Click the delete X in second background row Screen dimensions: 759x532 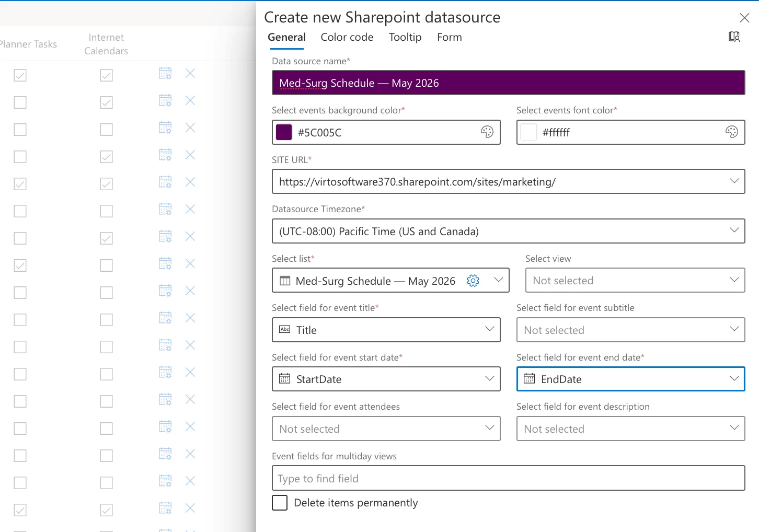point(190,100)
